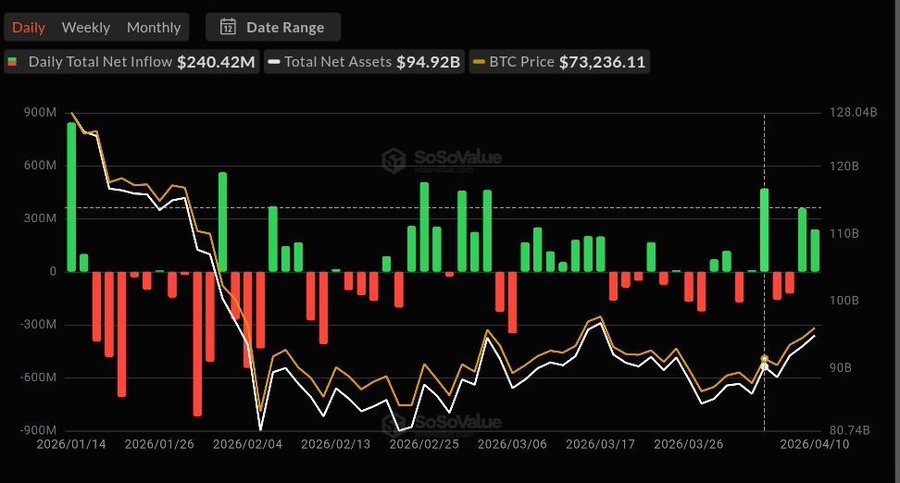
Task: Click the last green bar at 2026/04/10
Action: (x=814, y=250)
